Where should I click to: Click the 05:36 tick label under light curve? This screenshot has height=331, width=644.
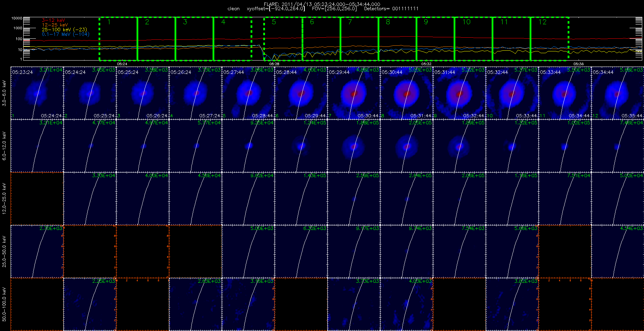coord(579,64)
